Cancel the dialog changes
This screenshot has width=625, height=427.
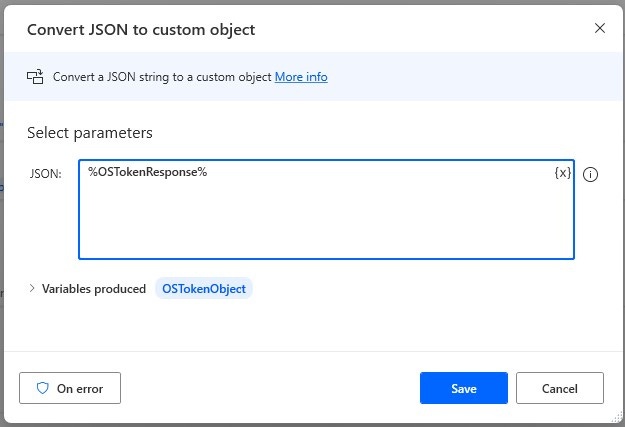(559, 388)
